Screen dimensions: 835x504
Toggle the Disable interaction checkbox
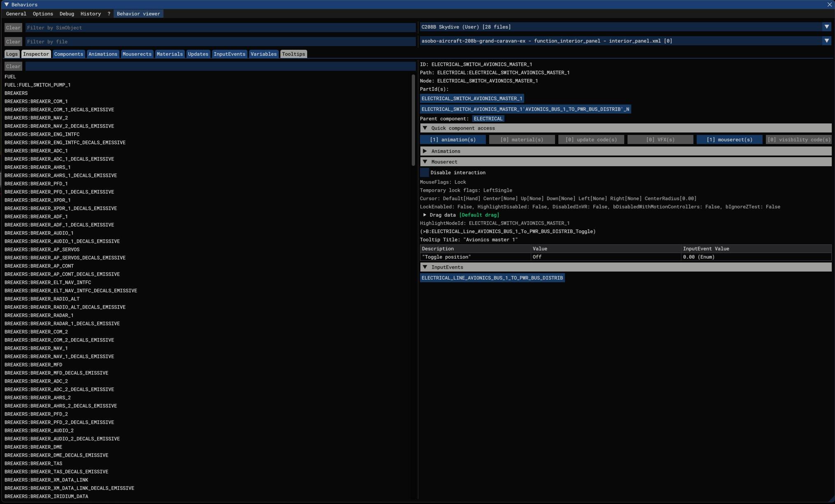(424, 173)
